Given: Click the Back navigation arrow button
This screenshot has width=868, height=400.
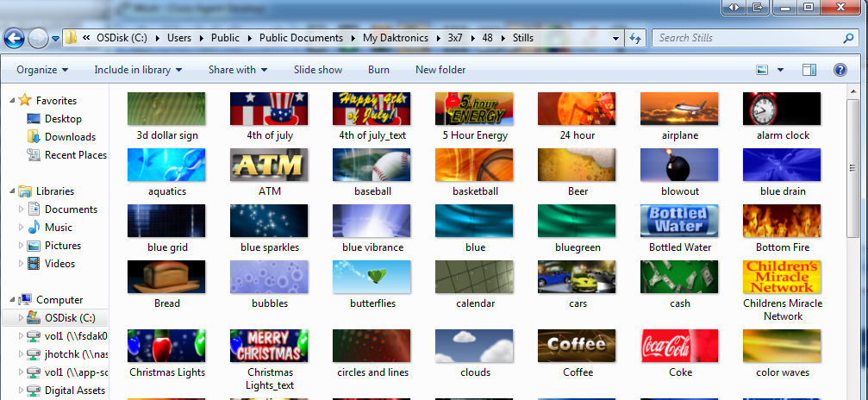Looking at the screenshot, I should click(x=14, y=38).
